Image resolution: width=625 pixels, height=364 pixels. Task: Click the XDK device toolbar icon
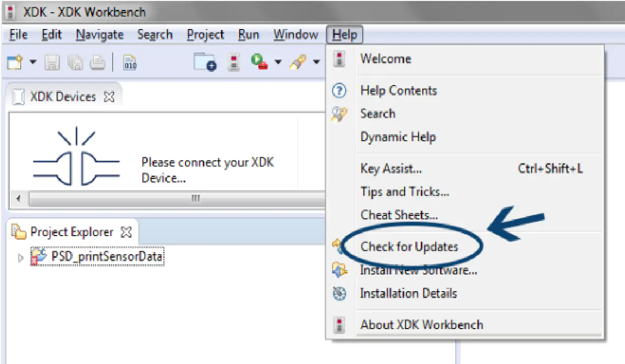click(234, 62)
